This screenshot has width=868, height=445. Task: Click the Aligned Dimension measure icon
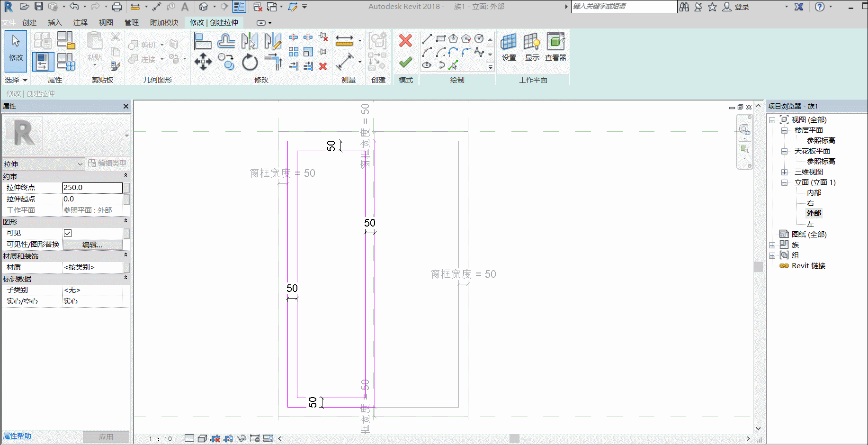[x=344, y=41]
